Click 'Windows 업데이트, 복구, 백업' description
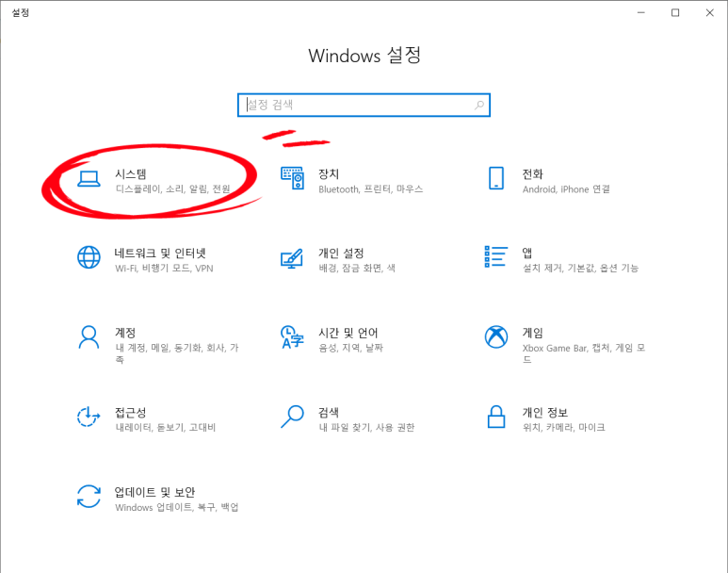Image resolution: width=728 pixels, height=573 pixels. [177, 507]
